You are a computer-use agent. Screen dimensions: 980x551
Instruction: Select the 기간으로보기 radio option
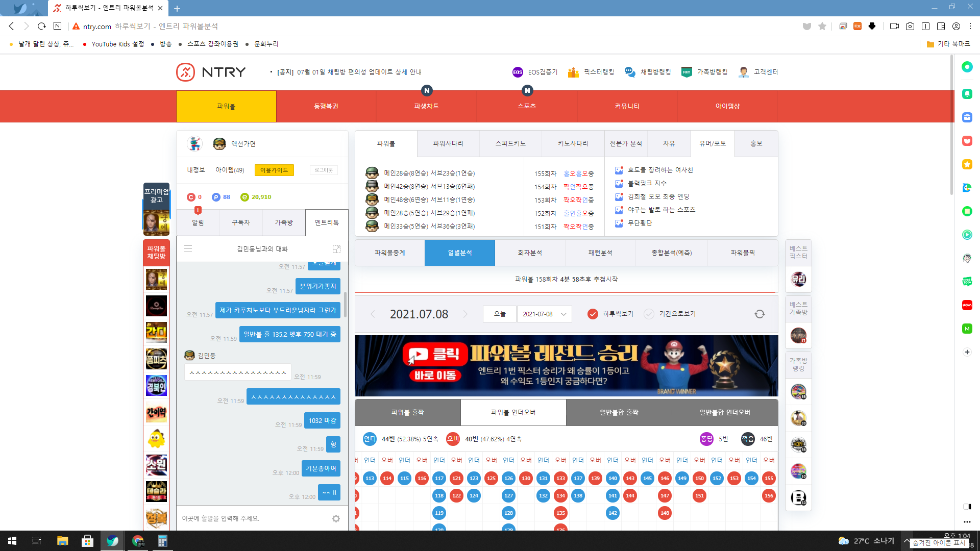pyautogui.click(x=649, y=314)
